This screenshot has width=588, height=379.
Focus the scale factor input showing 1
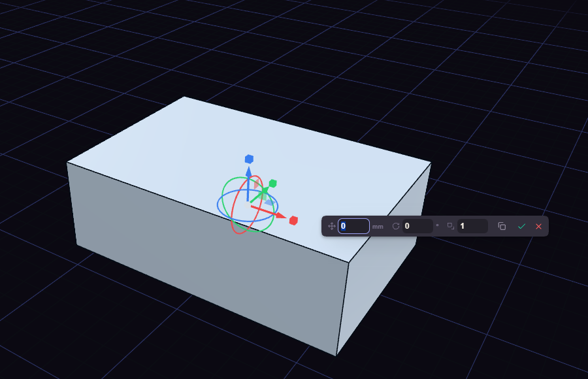tap(472, 226)
